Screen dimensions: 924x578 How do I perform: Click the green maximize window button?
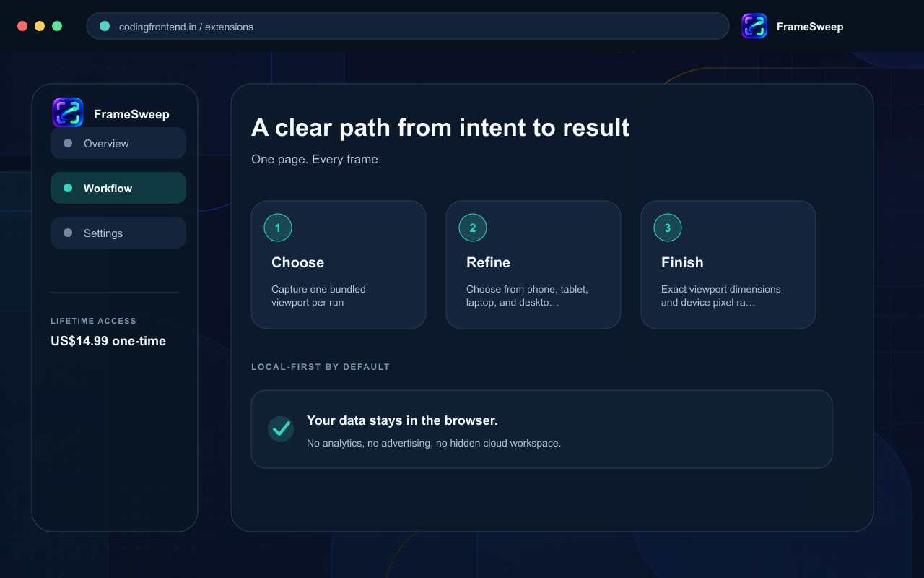(57, 26)
